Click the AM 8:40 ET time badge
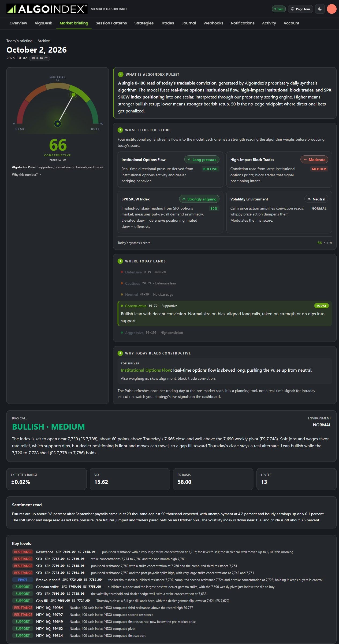This screenshot has height=644, width=339. click(39, 58)
